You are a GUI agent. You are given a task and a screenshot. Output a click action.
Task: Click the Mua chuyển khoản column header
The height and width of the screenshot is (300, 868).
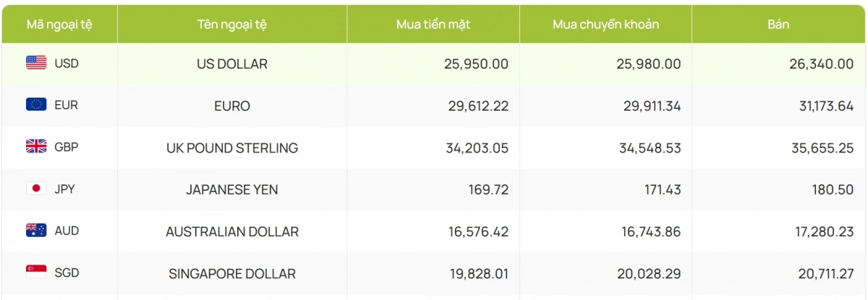coord(605,25)
